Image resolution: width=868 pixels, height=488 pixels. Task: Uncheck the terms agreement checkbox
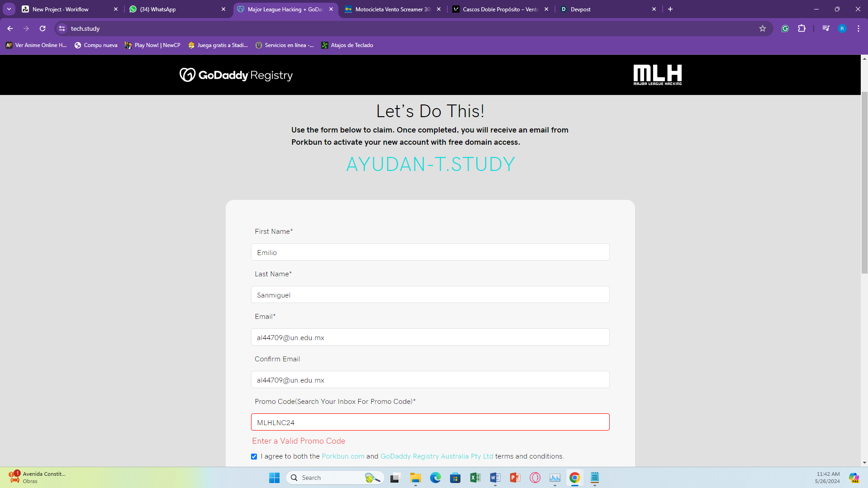[x=254, y=457]
